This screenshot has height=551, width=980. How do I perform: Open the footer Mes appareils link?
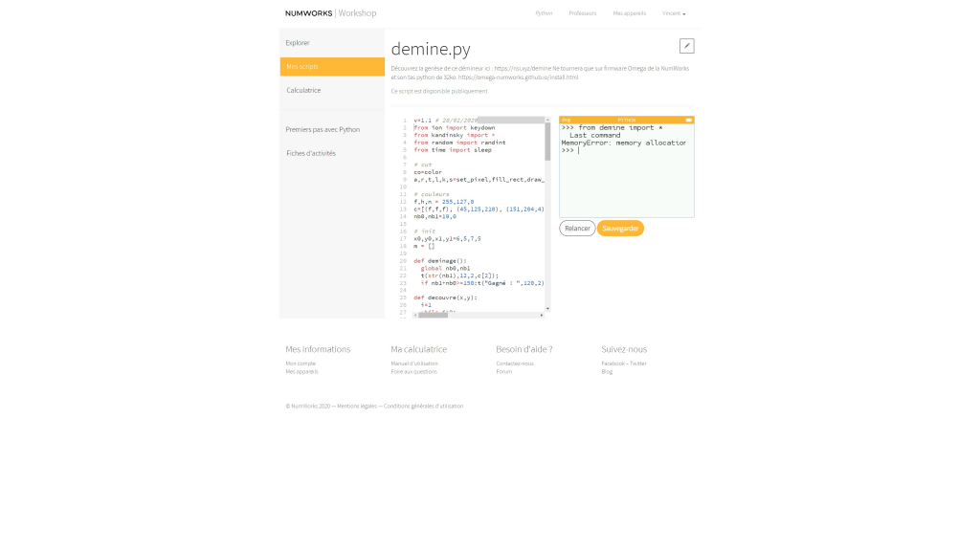(301, 372)
